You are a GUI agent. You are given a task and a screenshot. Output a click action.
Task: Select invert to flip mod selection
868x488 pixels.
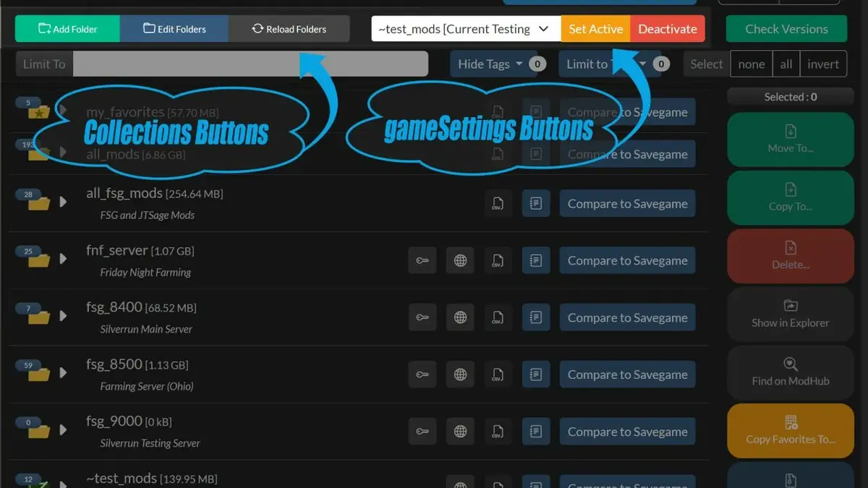pyautogui.click(x=823, y=64)
